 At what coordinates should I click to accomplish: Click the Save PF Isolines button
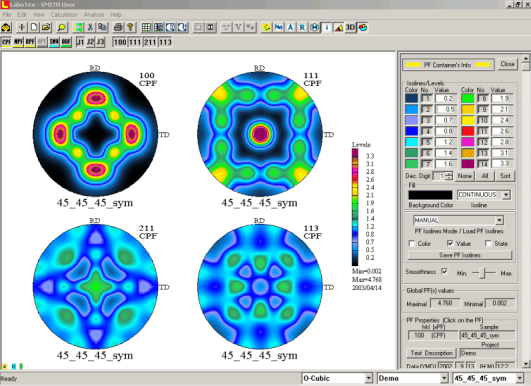pos(460,255)
